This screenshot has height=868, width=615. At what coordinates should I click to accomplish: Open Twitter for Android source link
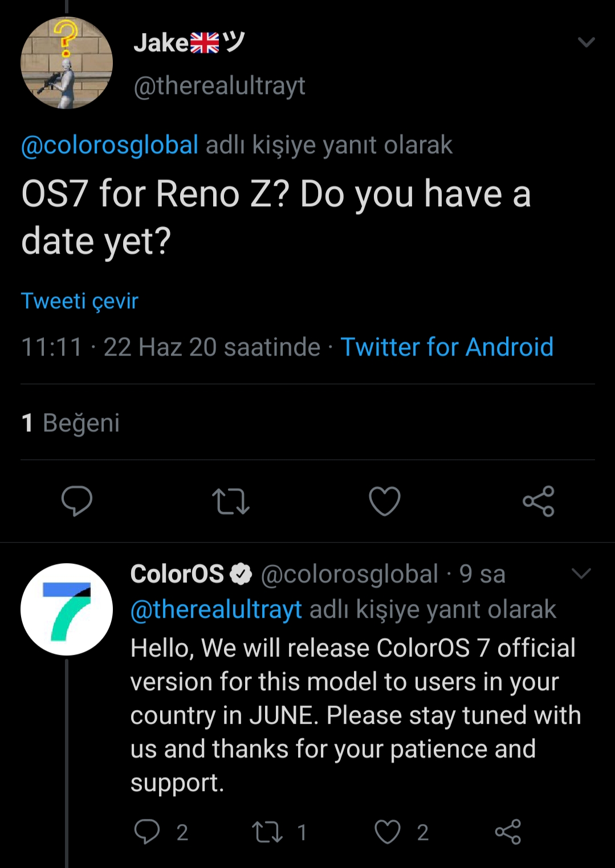pos(447,347)
